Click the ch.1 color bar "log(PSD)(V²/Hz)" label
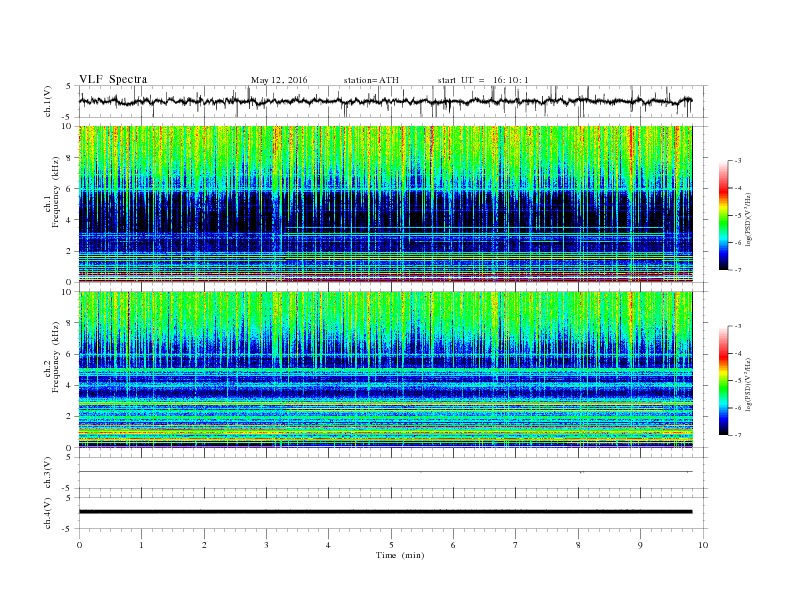 748,219
